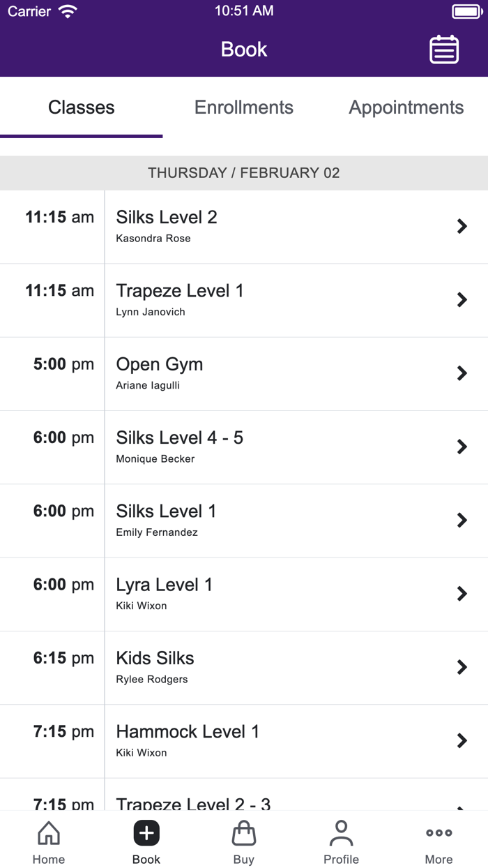488x868 pixels.
Task: Select the Lyra Level 1 class
Action: pos(165,585)
